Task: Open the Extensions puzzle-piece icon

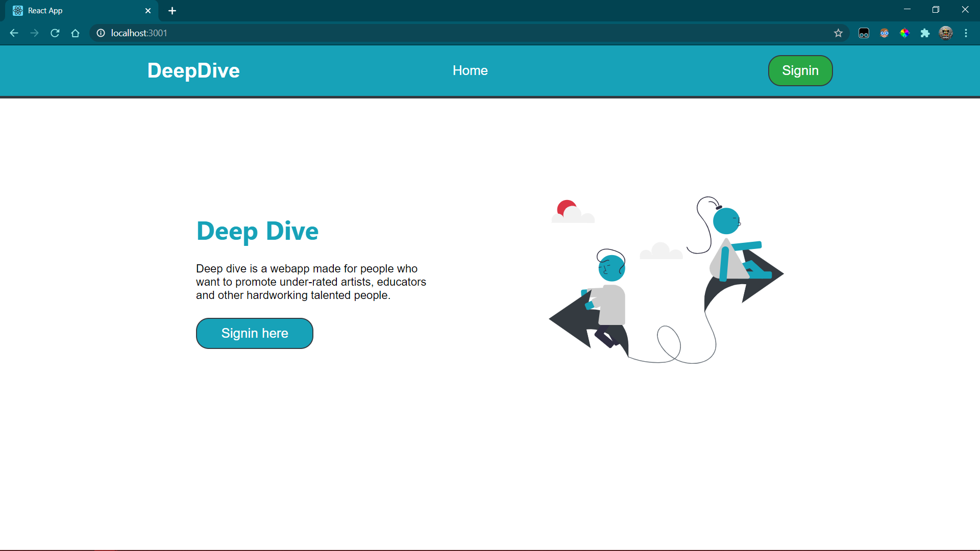Action: click(x=925, y=33)
